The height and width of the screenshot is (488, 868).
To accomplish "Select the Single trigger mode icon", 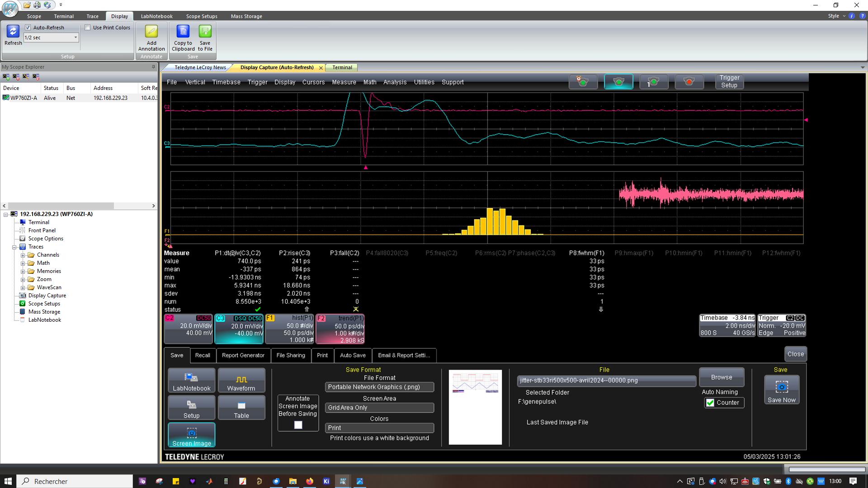I will [x=654, y=82].
